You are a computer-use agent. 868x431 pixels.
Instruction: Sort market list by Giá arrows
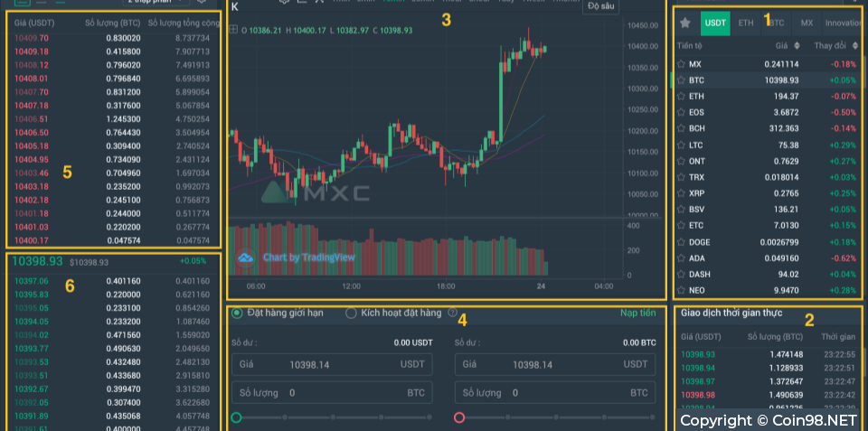(797, 45)
